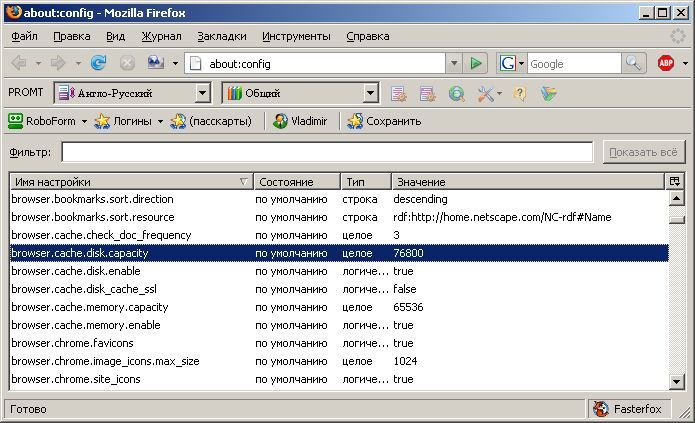The width and height of the screenshot is (695, 423).
Task: Open the Правка menu
Action: click(71, 36)
